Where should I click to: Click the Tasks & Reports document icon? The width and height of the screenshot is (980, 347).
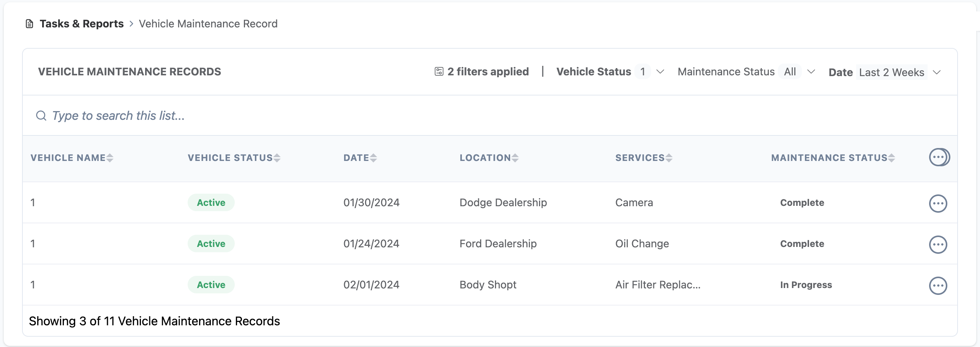click(29, 24)
